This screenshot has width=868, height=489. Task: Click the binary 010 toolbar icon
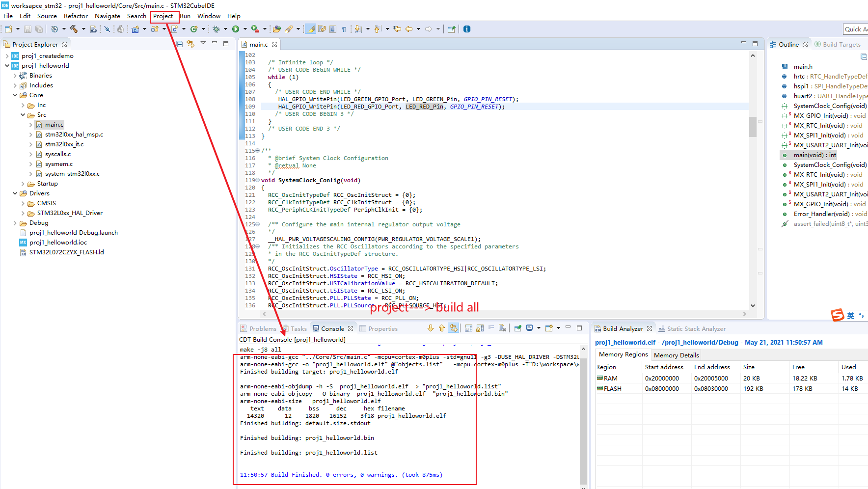tap(93, 29)
